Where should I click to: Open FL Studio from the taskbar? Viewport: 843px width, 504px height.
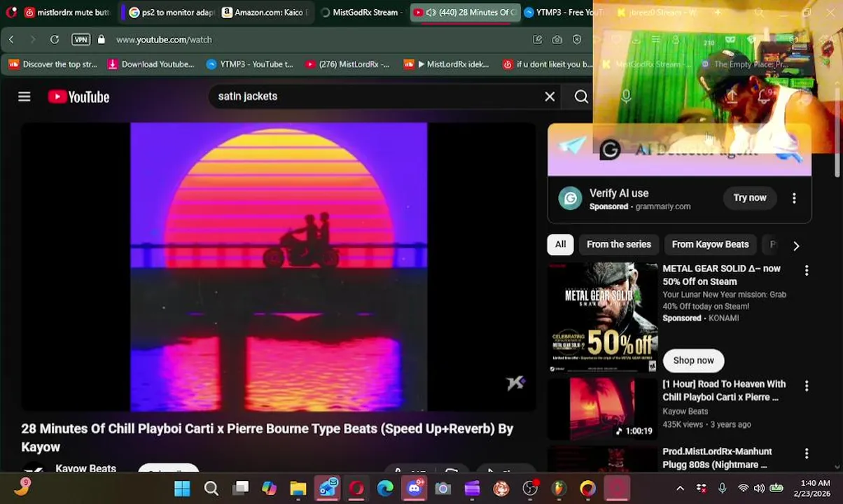click(559, 488)
